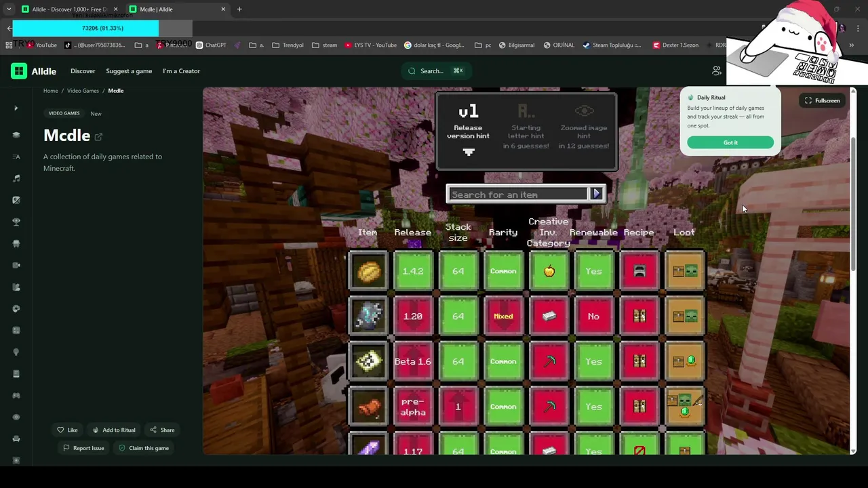Open the pc bookmark folder

pyautogui.click(x=484, y=45)
